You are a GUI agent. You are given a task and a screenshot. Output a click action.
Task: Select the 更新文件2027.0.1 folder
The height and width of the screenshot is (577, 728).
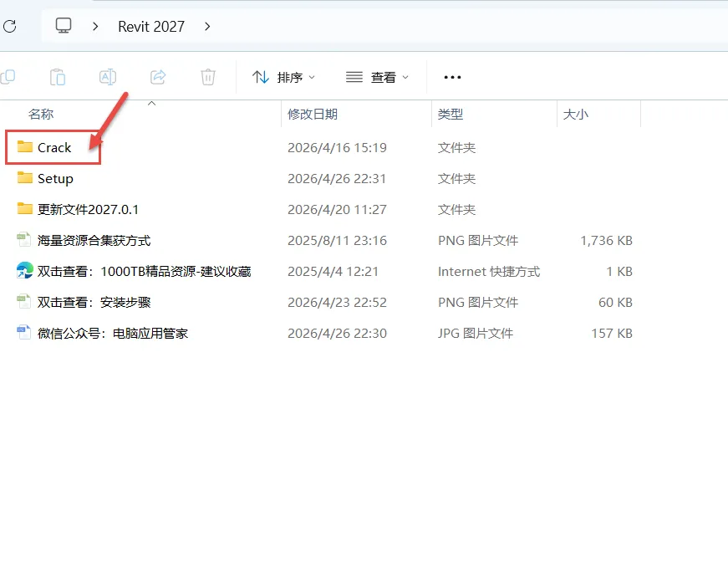click(x=88, y=210)
